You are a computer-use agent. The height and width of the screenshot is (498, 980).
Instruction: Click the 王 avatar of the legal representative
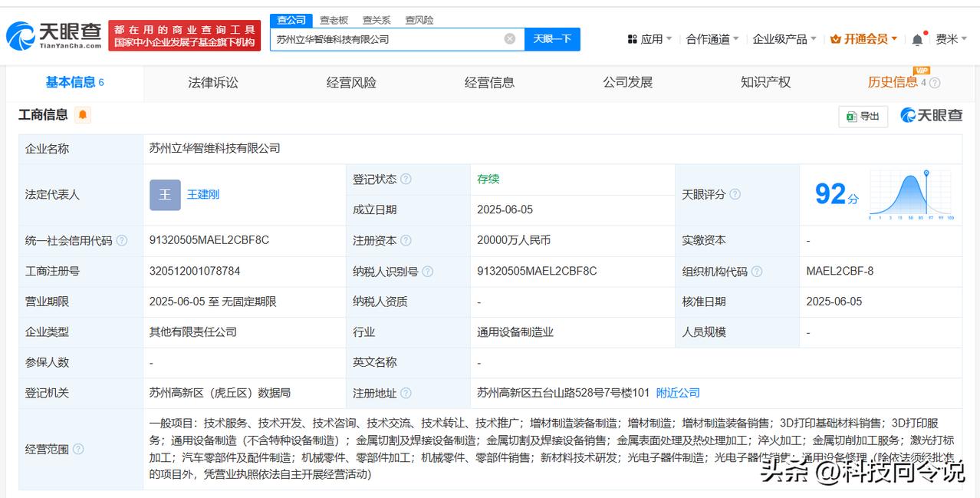point(165,195)
